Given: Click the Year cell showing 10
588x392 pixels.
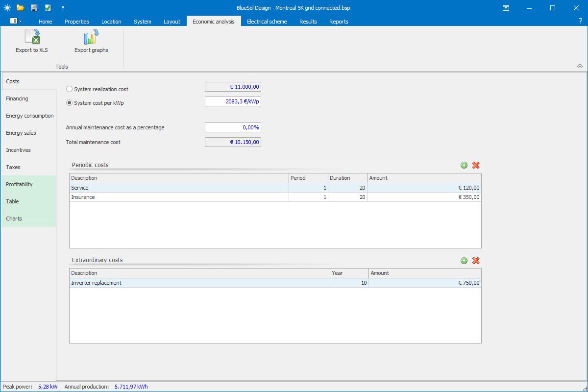Looking at the screenshot, I should pos(349,283).
